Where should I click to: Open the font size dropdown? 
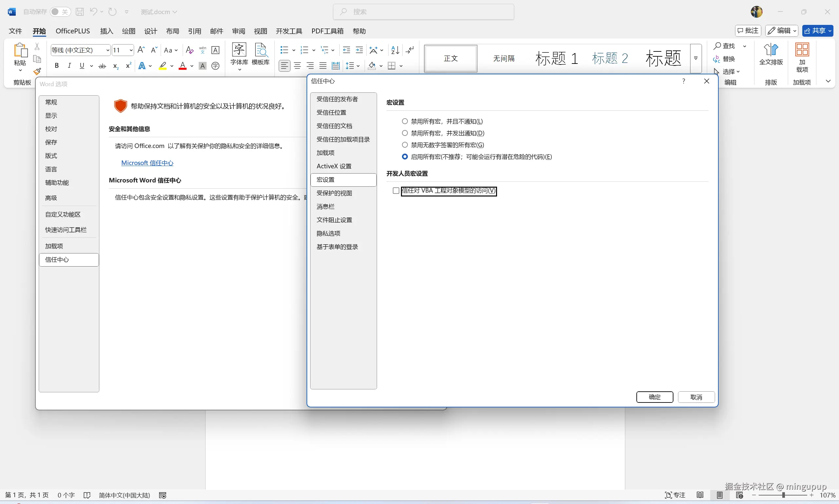coord(131,50)
